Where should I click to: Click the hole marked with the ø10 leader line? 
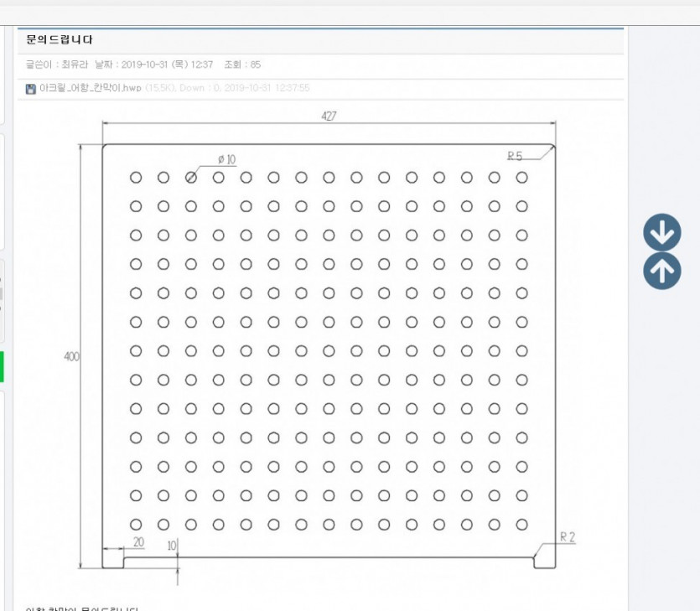pyautogui.click(x=191, y=178)
